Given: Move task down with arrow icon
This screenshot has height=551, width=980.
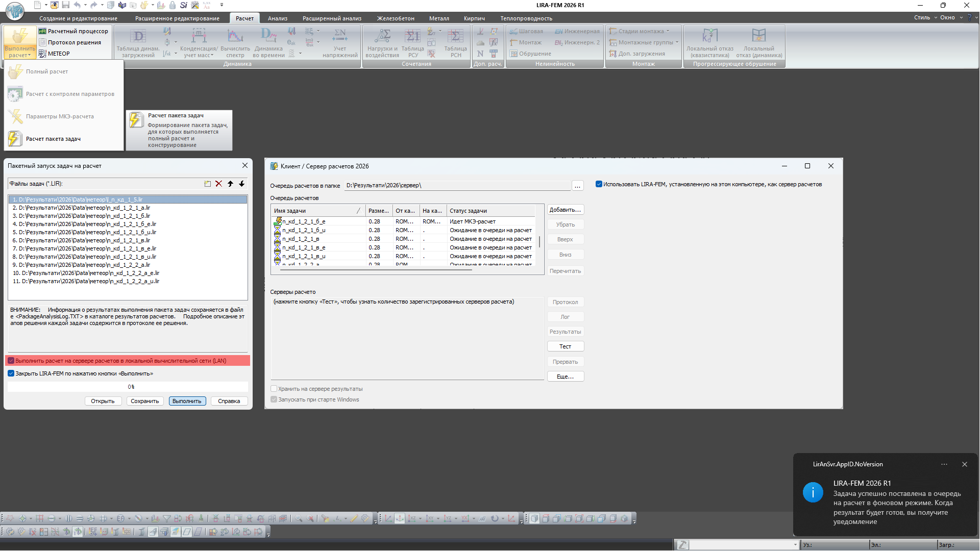Looking at the screenshot, I should coord(242,184).
